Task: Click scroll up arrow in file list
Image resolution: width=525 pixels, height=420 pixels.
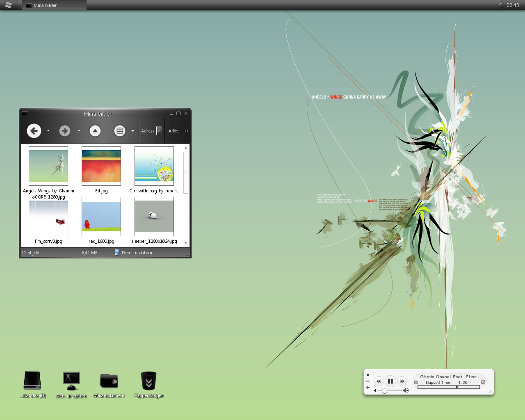Action: click(x=186, y=148)
